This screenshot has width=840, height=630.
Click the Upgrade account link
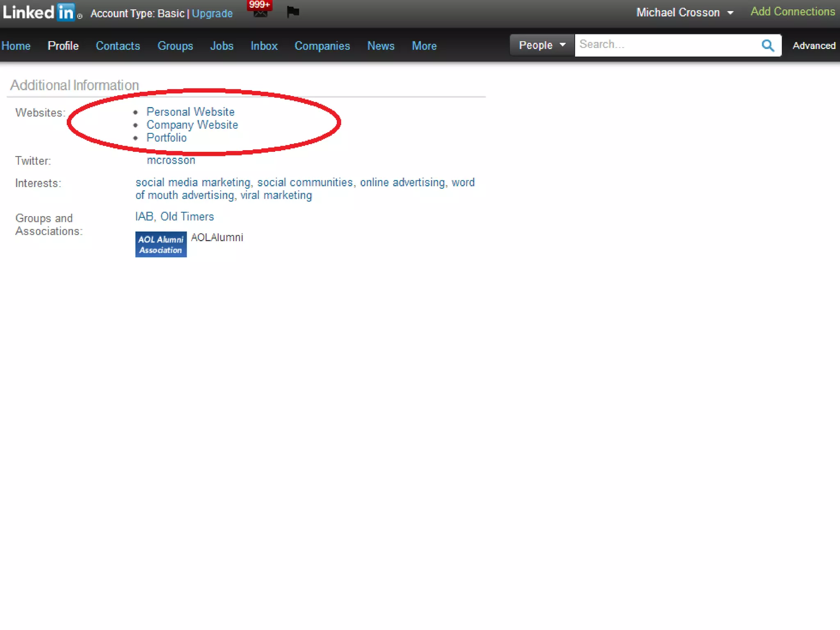[212, 14]
